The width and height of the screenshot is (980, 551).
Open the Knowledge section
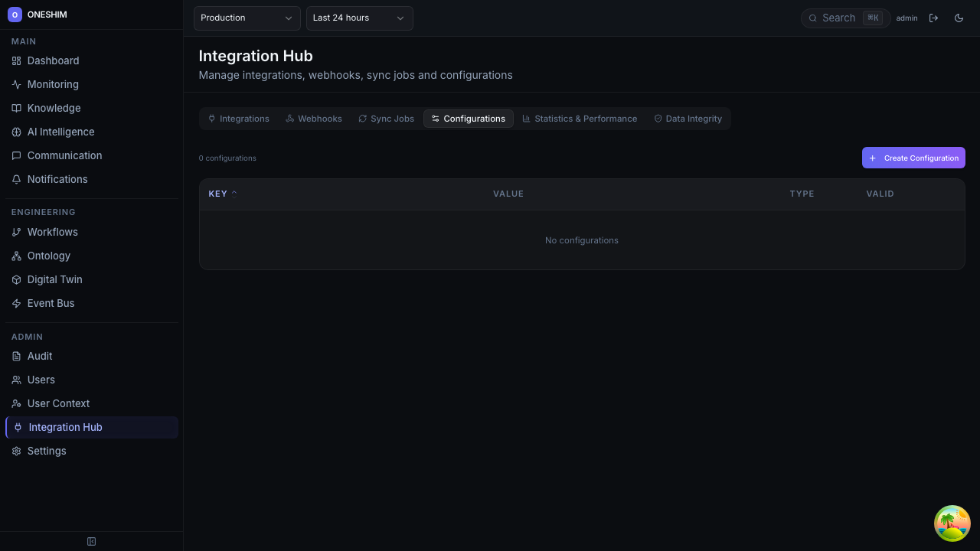coord(54,108)
